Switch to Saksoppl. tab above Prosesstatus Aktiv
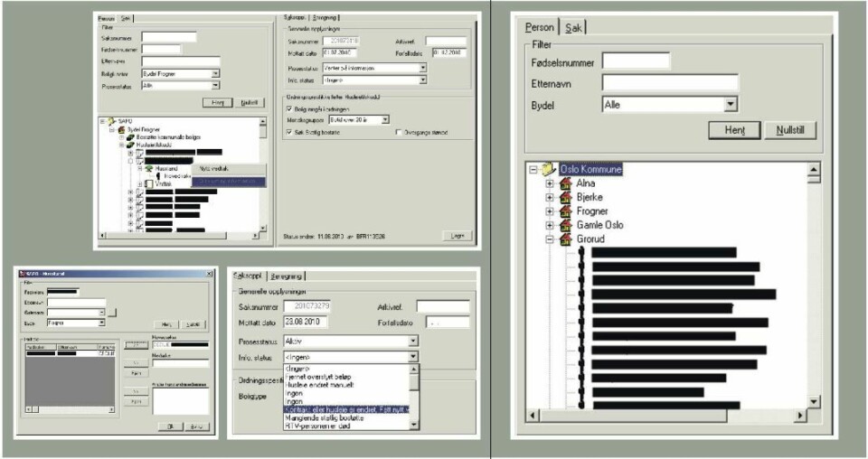This screenshot has height=459, width=868. pos(248,275)
